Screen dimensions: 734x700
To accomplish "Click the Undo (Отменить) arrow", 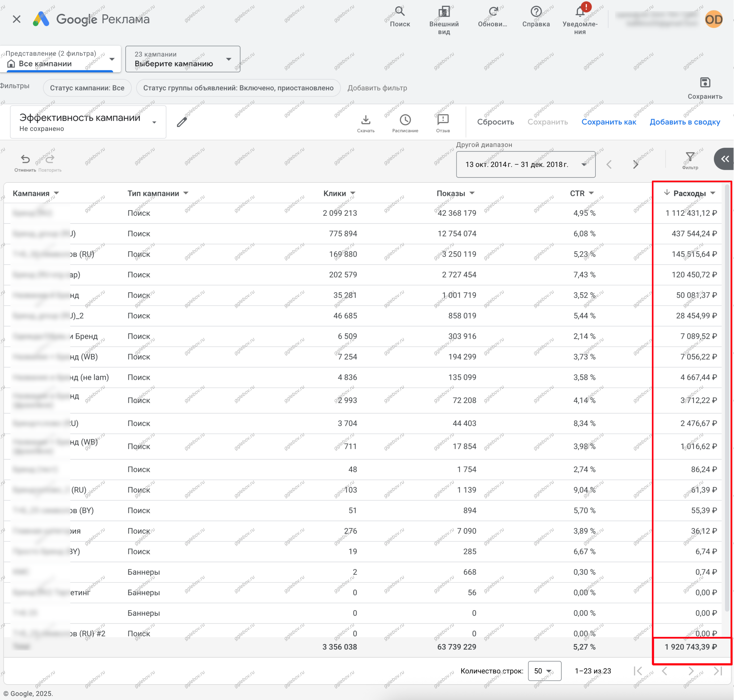I will coord(25,159).
